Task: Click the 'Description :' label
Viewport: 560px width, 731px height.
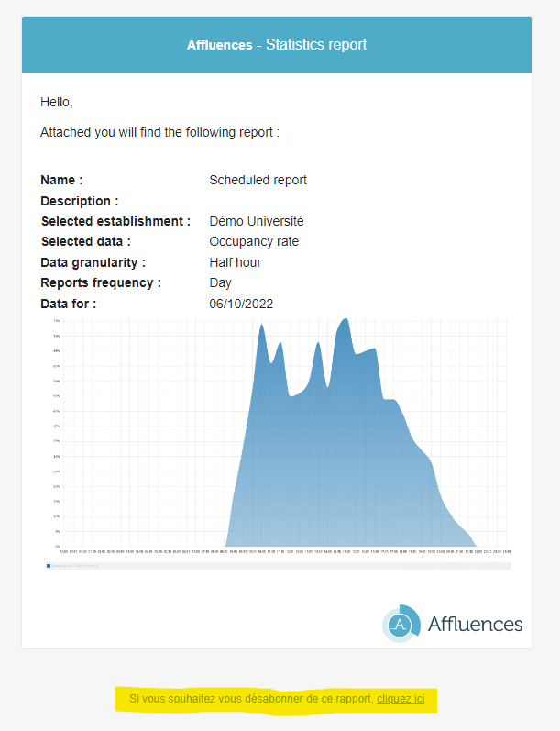Action: click(80, 201)
